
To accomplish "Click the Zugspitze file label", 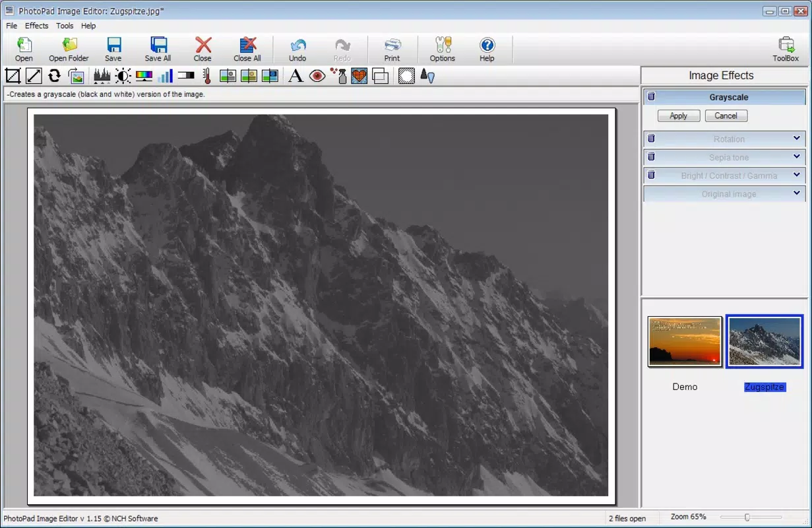I will pos(765,387).
